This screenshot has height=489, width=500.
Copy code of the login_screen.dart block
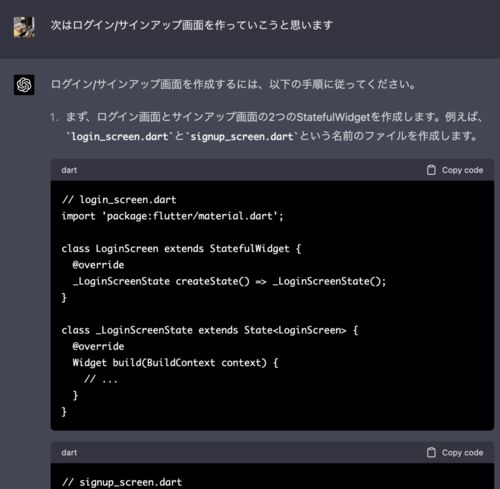click(455, 170)
